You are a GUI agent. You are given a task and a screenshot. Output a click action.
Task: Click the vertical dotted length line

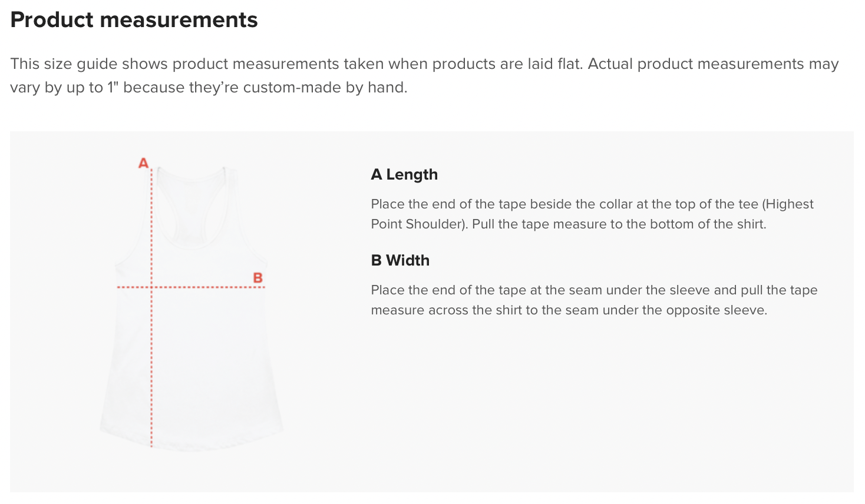[x=151, y=365]
